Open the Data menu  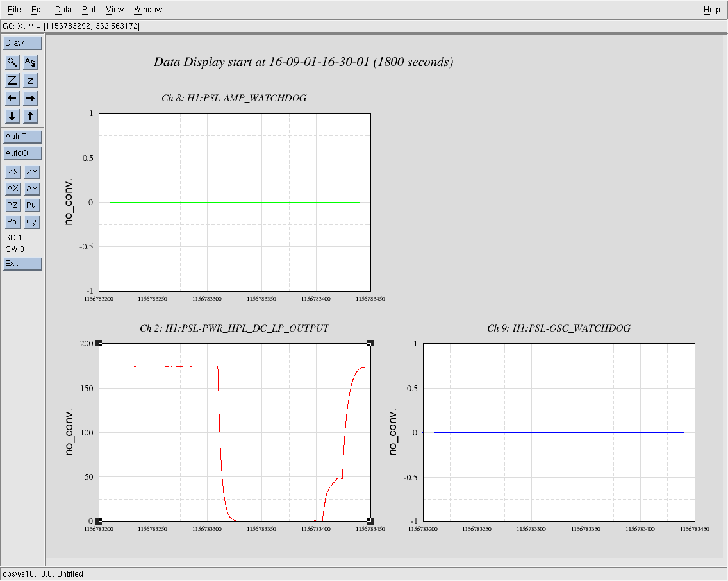(63, 9)
